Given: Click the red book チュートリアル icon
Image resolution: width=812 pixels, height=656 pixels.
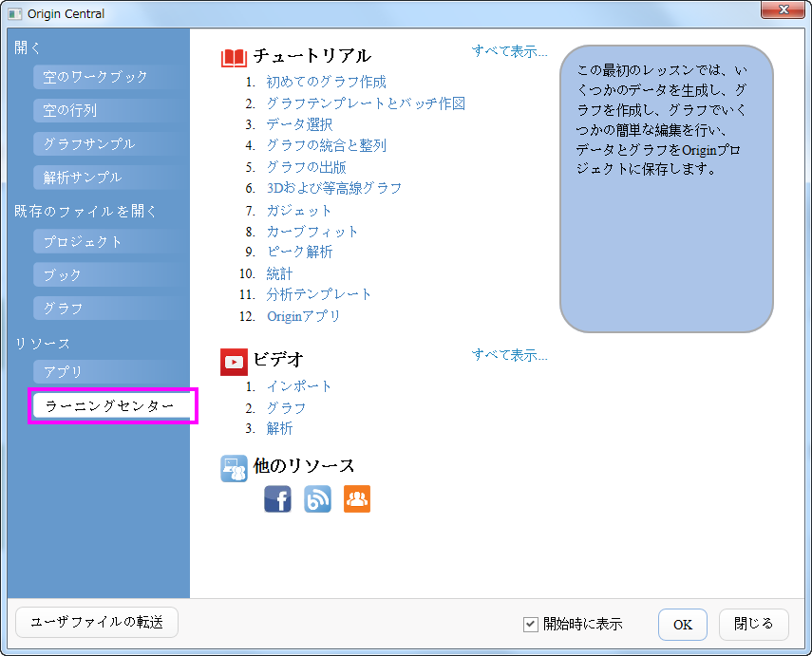Looking at the screenshot, I should tap(234, 58).
